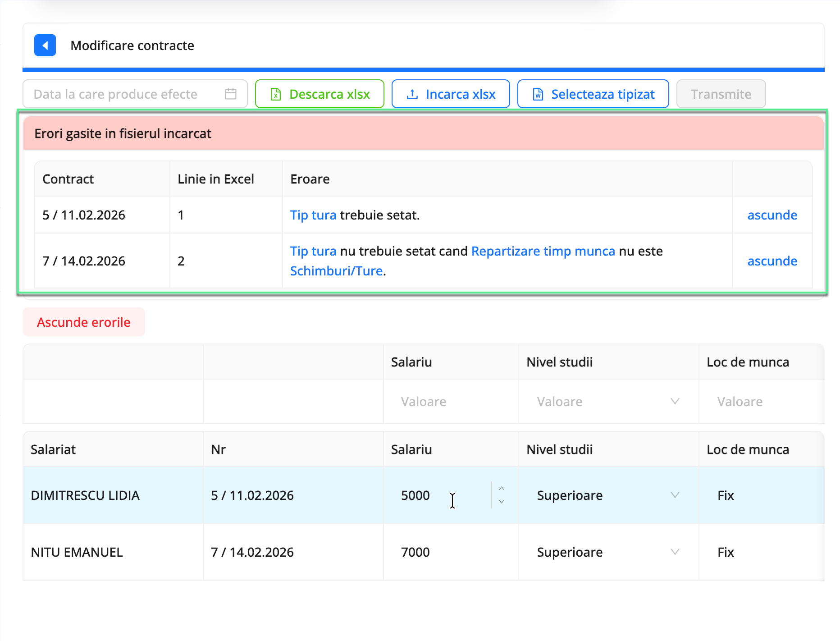Viewport: 840px width, 641px height.
Task: Click Loc de munca filter Valoare field
Action: (x=762, y=401)
